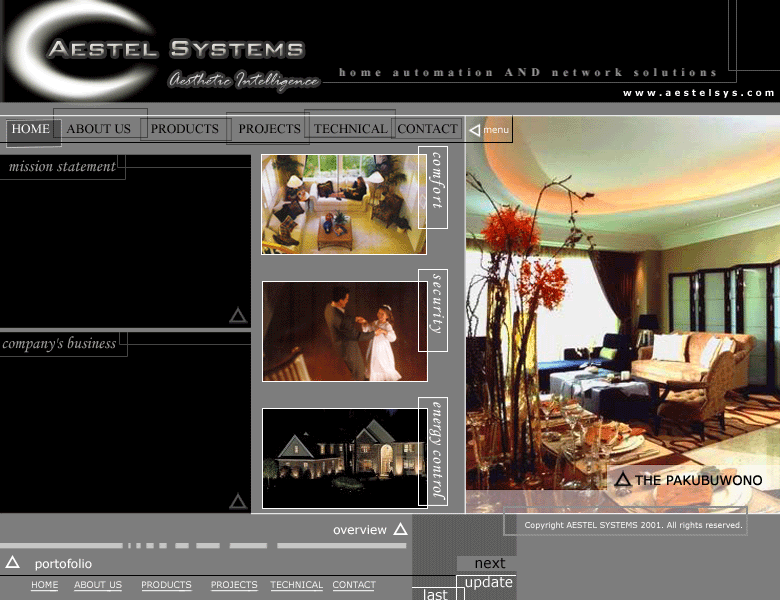Screen dimensions: 780x600
Task: Click the triangle icon next to overview
Action: (400, 530)
